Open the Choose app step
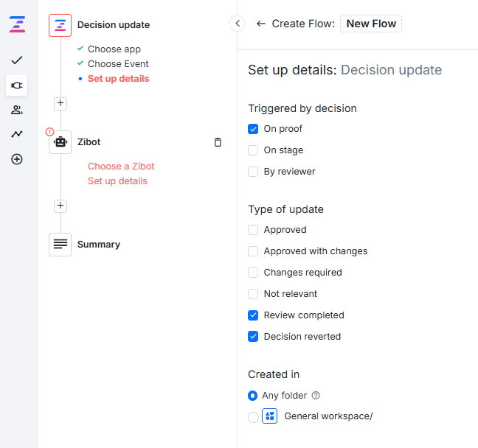This screenshot has height=448, width=478. point(114,49)
